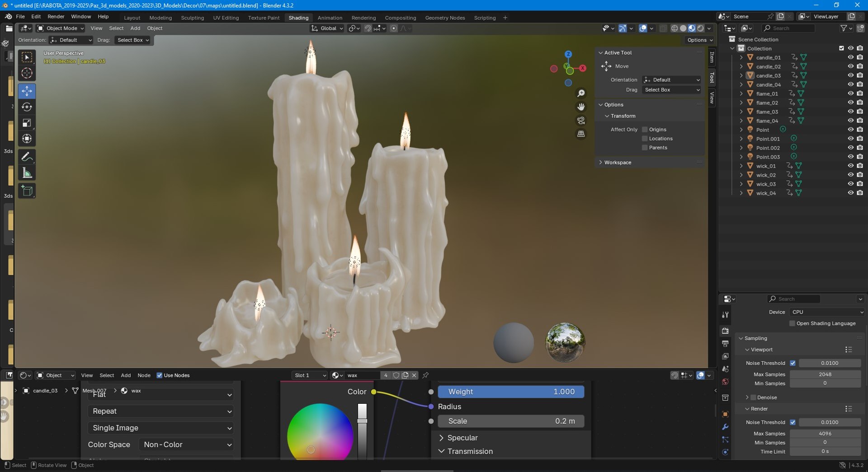Image resolution: width=868 pixels, height=472 pixels.
Task: Open the Add menu in 3D viewport header
Action: [x=135, y=28]
